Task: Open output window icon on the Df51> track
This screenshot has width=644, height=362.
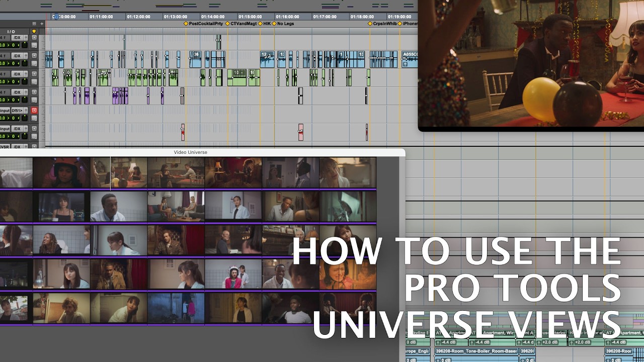Action: 25,110
